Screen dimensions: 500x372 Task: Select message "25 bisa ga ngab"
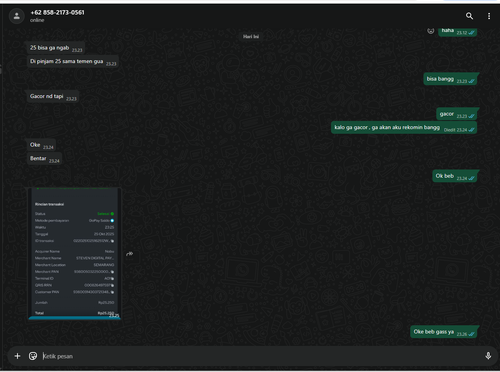[x=56, y=48]
